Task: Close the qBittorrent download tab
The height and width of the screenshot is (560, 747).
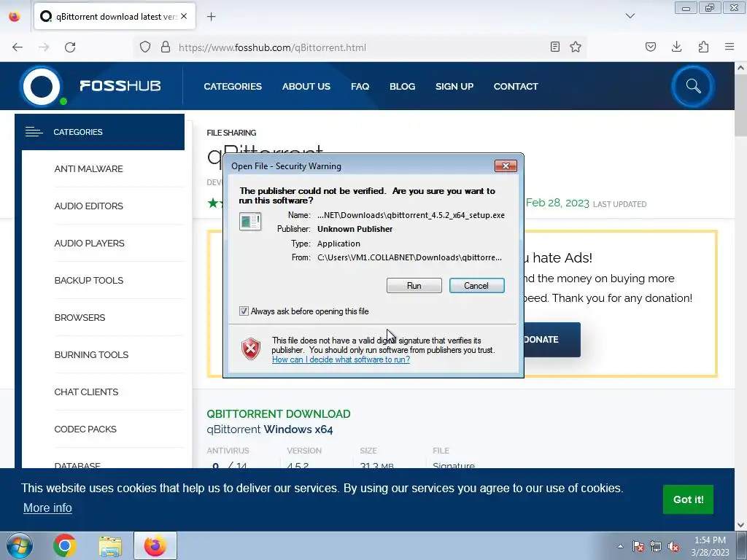Action: [184, 16]
